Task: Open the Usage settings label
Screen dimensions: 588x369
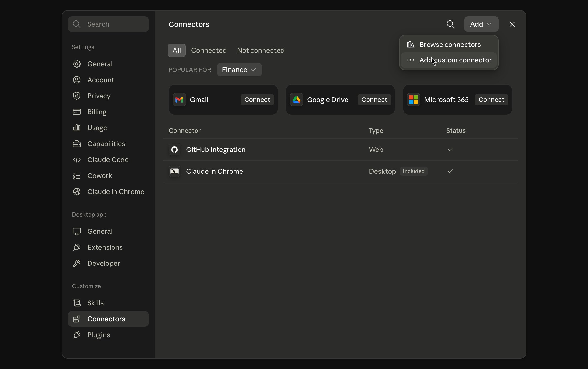Action: (97, 128)
